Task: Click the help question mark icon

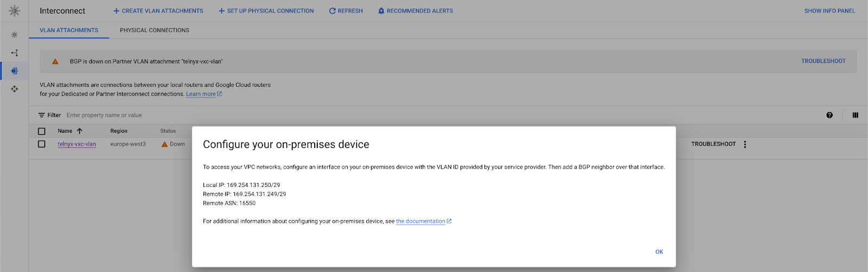Action: point(829,115)
